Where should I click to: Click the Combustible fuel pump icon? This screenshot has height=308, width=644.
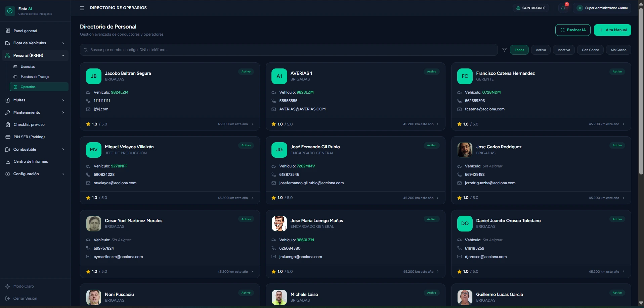8,149
